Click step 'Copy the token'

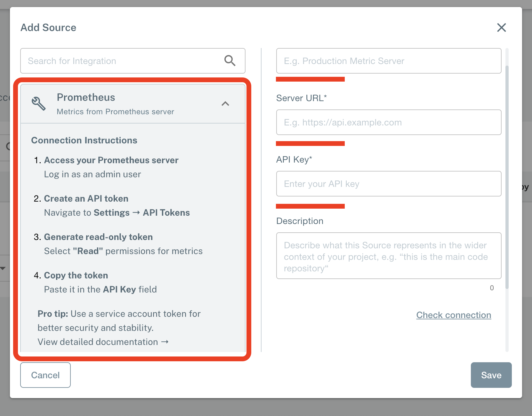click(x=76, y=275)
